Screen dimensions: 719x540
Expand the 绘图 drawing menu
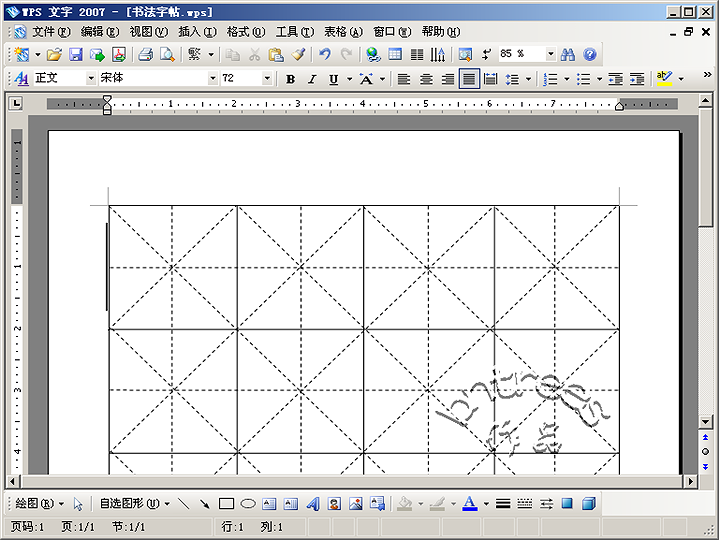(x=39, y=504)
